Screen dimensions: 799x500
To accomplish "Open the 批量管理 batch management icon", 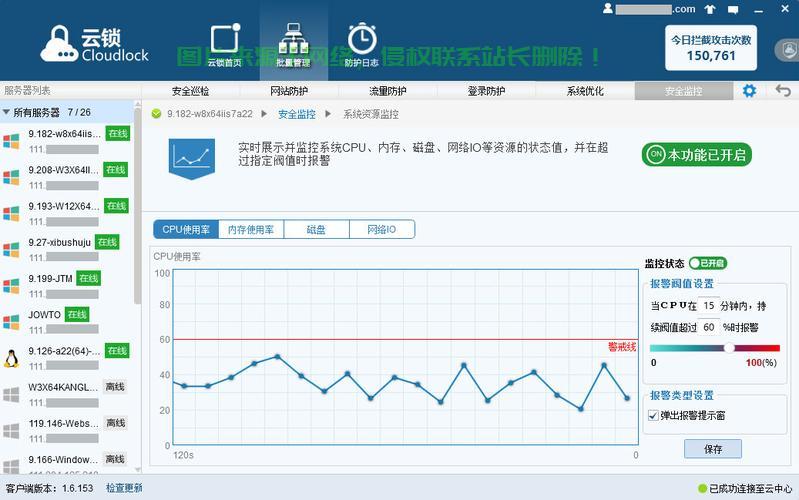I will 293,45.
